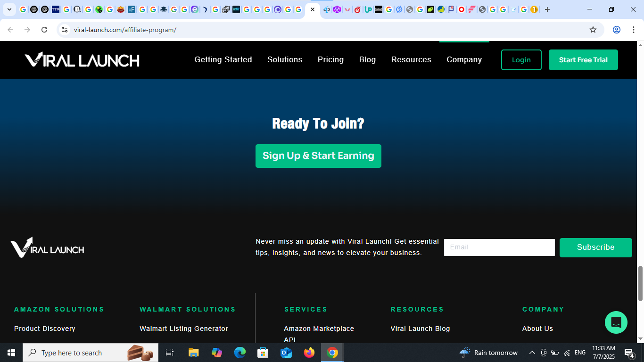Image resolution: width=644 pixels, height=362 pixels.
Task: Click the AMAZON SOLUTIONS footer heading
Action: coord(59,309)
